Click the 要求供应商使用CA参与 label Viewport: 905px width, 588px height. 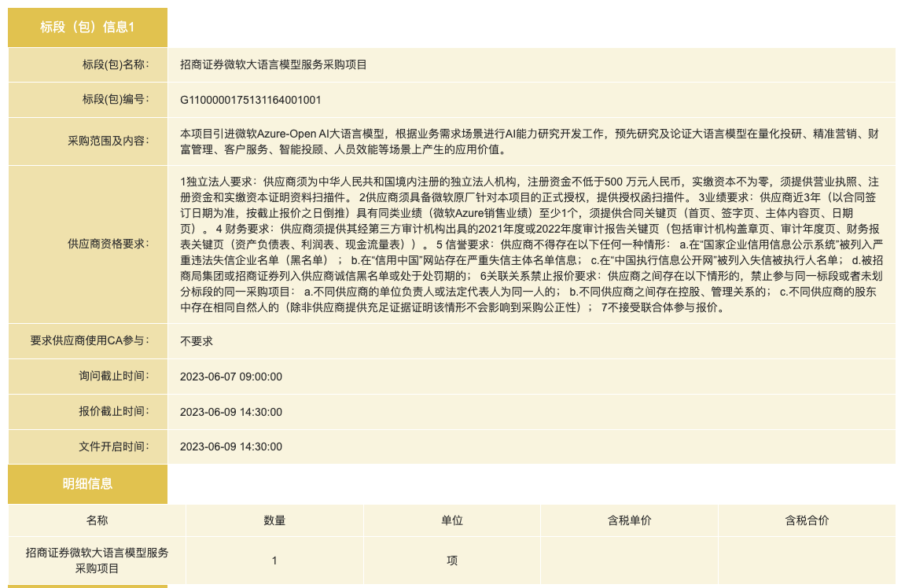90,340
